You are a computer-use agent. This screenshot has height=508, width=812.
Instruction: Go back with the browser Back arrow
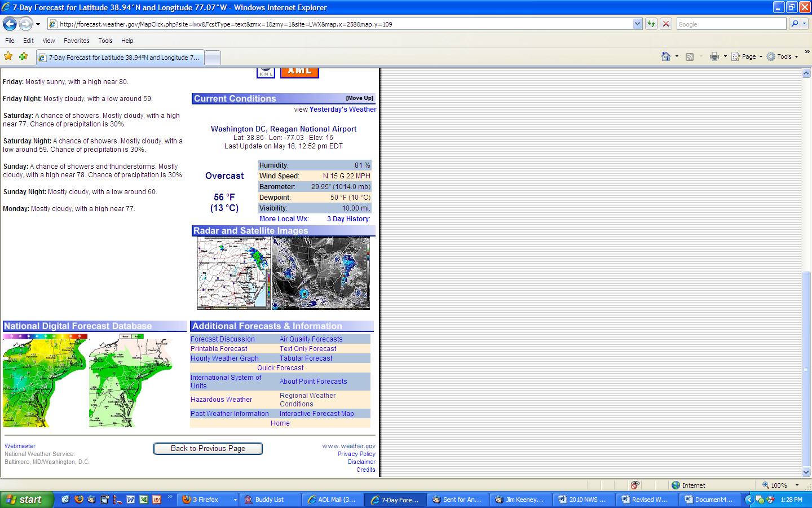point(10,24)
